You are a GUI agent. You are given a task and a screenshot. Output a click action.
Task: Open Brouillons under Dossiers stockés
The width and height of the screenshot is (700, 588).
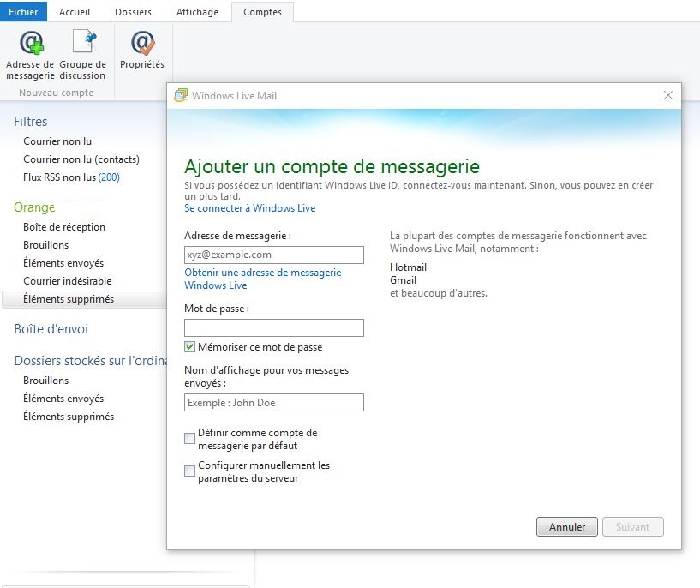point(46,381)
